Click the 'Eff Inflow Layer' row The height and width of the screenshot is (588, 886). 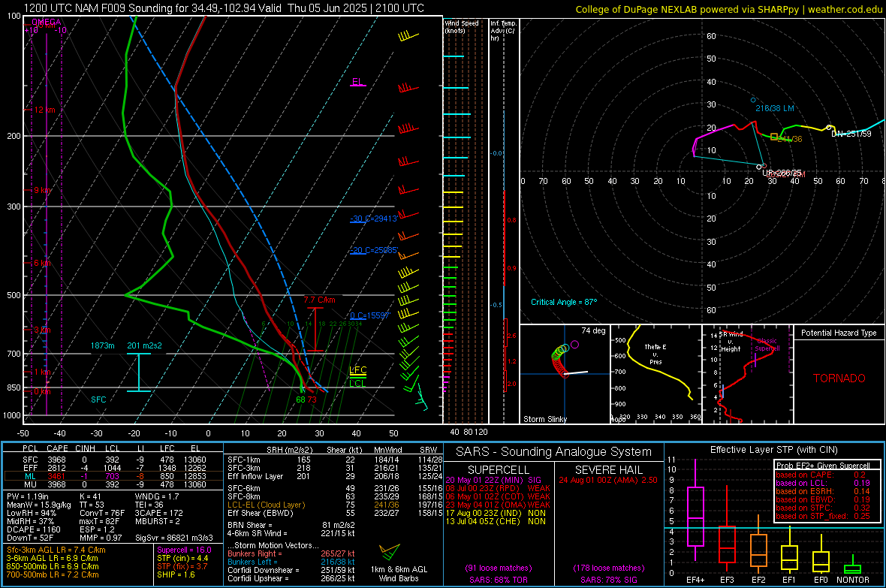click(335, 476)
